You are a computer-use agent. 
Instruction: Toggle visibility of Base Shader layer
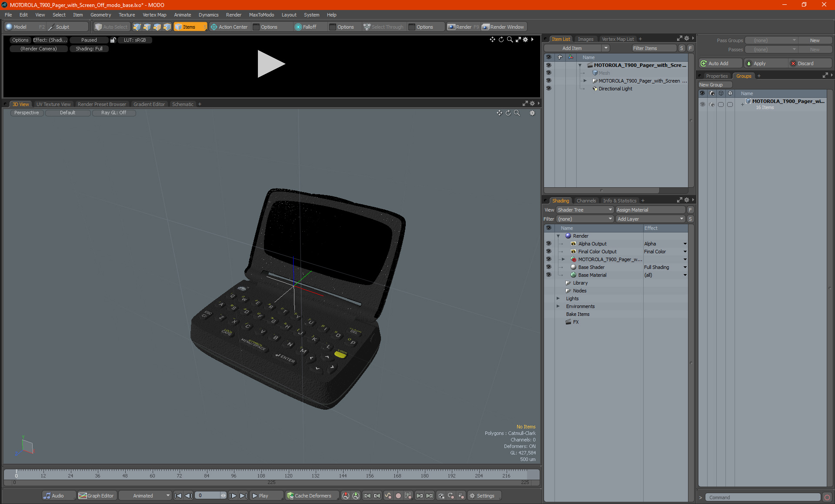(x=548, y=267)
